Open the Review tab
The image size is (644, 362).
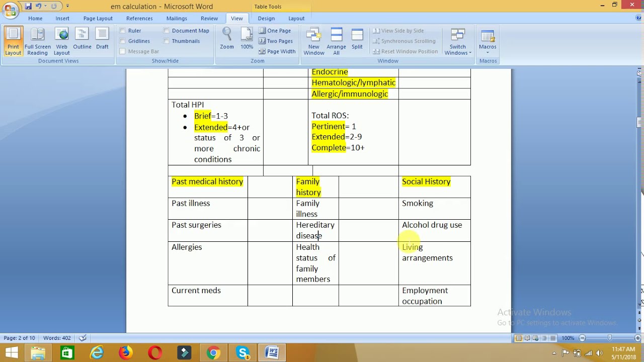coord(209,19)
